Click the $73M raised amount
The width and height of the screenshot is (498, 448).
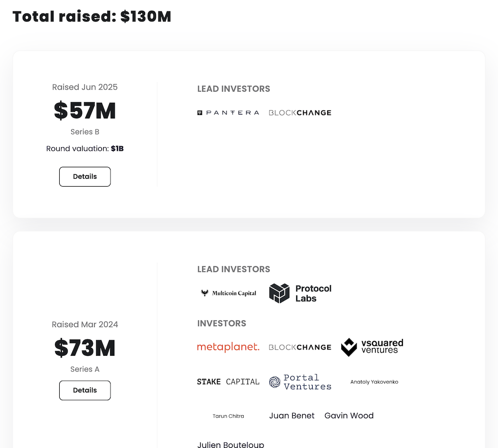(85, 348)
